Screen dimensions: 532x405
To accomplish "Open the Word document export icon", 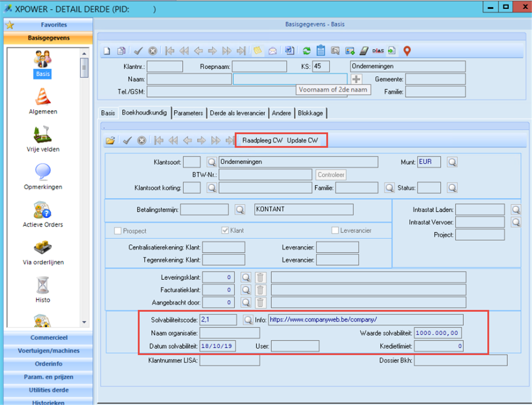I will 289,51.
